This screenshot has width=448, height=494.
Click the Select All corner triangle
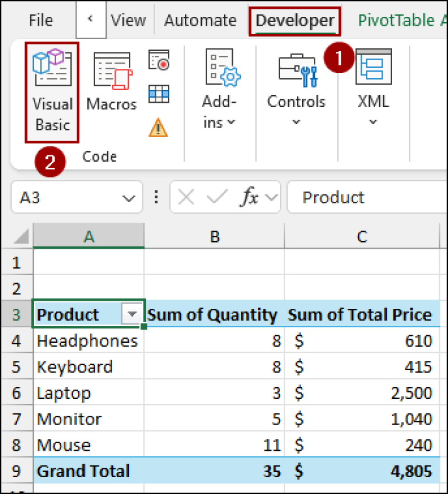(21, 236)
